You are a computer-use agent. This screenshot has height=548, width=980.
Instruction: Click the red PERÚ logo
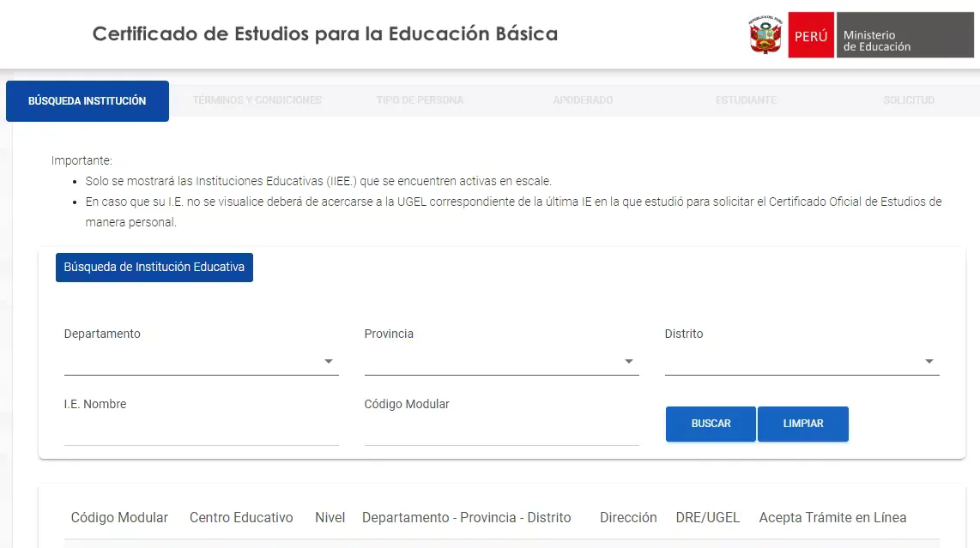point(811,34)
